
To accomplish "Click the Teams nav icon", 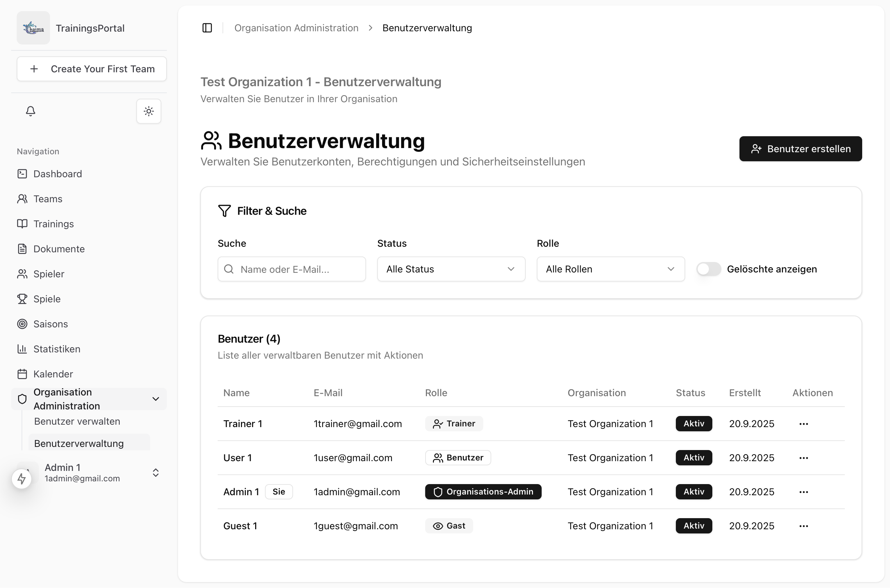I will 22,199.
